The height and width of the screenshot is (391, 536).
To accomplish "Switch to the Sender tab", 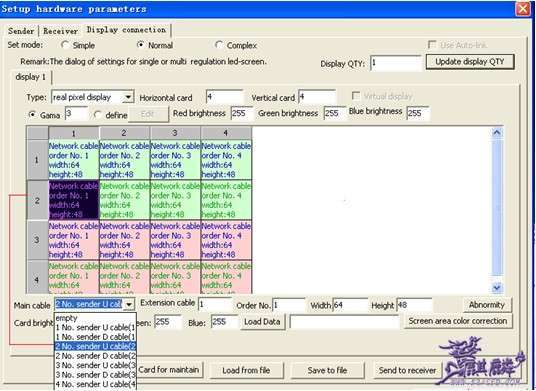I will [21, 31].
